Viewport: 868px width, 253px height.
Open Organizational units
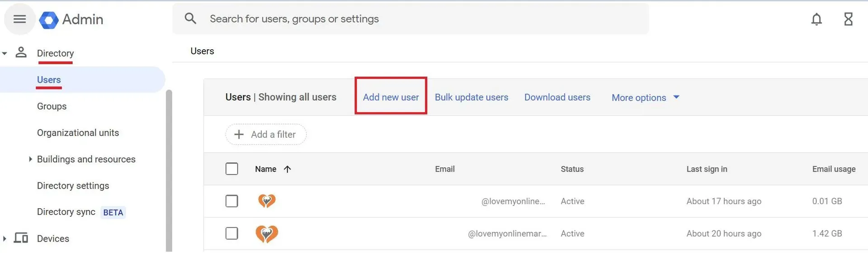coord(78,133)
